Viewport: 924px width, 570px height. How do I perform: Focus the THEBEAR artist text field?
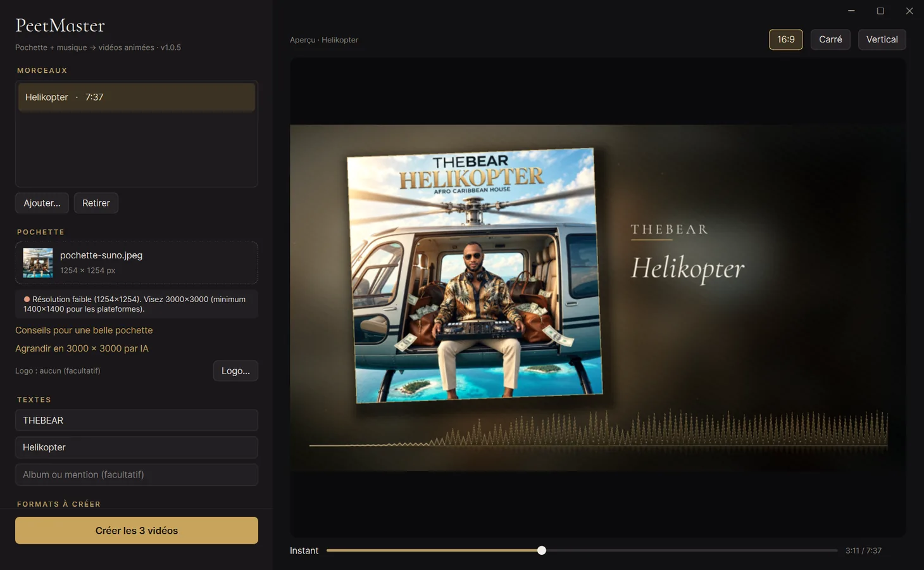(x=137, y=421)
